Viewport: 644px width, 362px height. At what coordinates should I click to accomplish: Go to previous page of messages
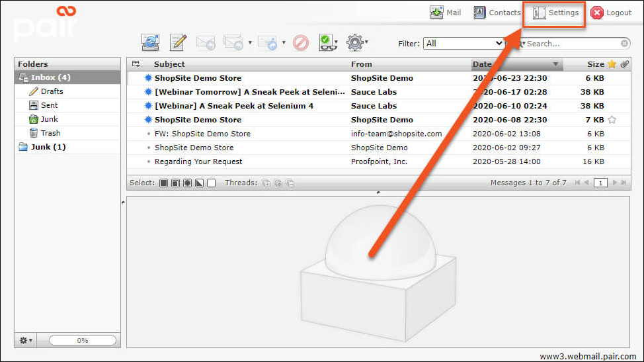[586, 183]
